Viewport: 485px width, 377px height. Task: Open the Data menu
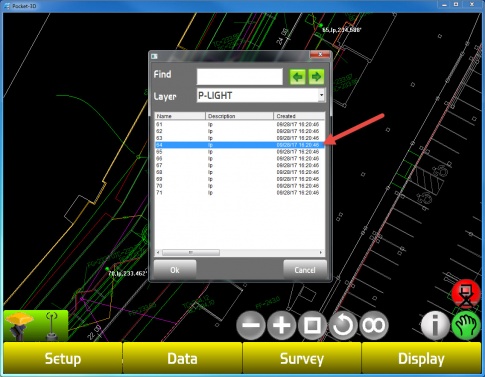coord(182,359)
